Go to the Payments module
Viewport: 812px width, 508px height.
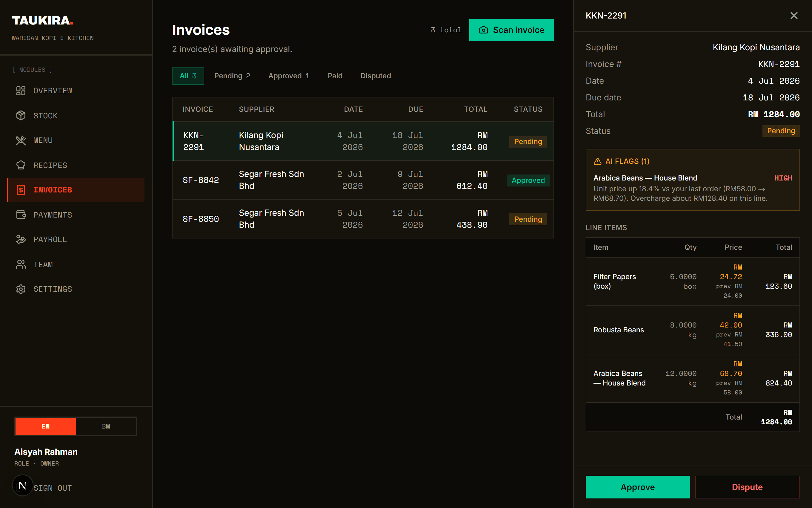click(x=76, y=215)
